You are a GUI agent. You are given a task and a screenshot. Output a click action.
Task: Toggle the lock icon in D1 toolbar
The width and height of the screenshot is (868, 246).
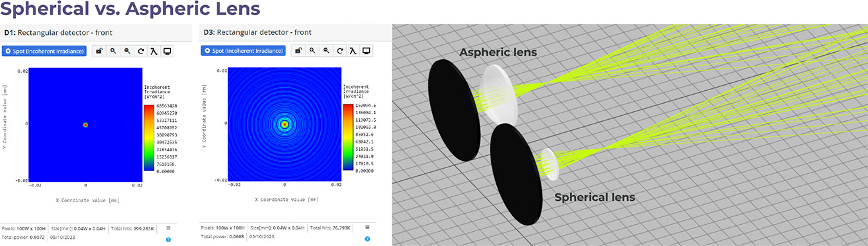pos(99,51)
